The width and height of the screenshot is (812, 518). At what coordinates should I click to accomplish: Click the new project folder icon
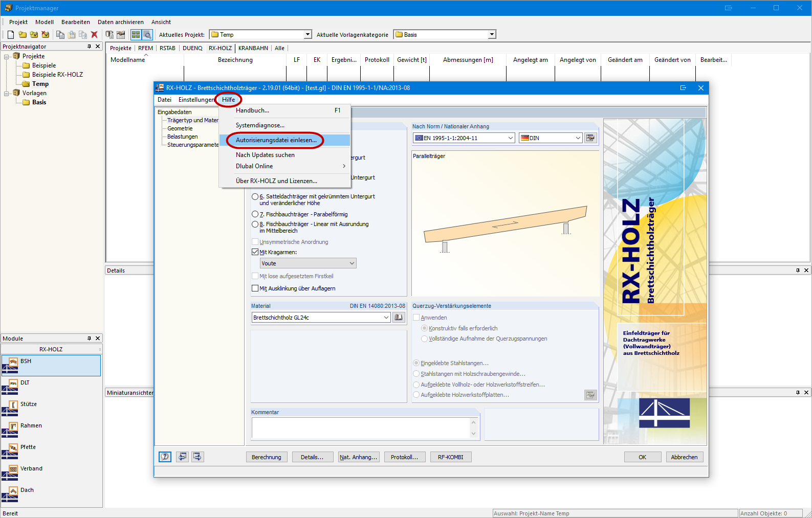(23, 35)
